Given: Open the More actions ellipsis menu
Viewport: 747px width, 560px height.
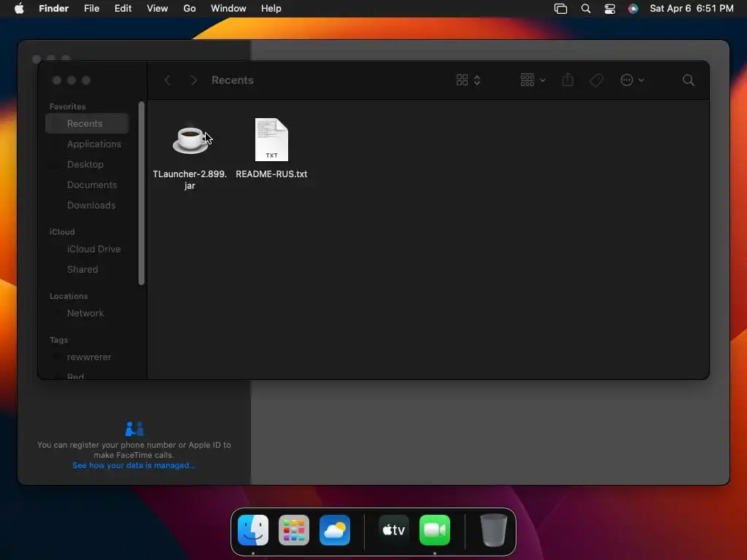Looking at the screenshot, I should click(x=632, y=80).
